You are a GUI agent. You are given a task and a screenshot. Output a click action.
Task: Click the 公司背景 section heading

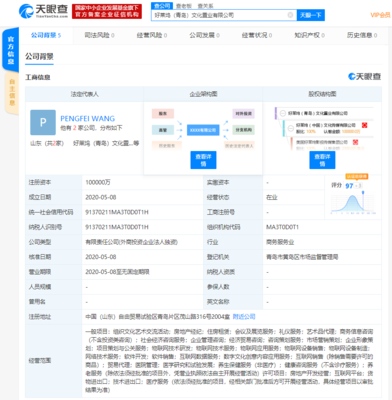coord(39,56)
